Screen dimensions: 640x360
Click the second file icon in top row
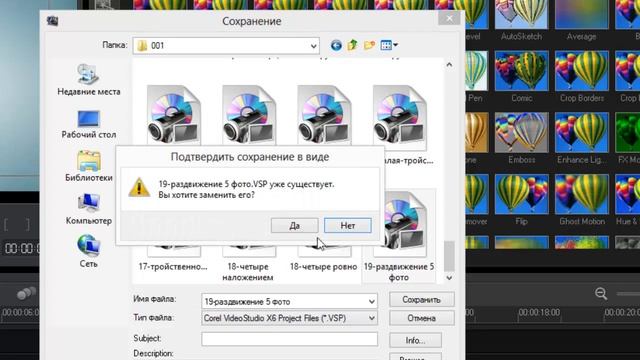tap(249, 115)
